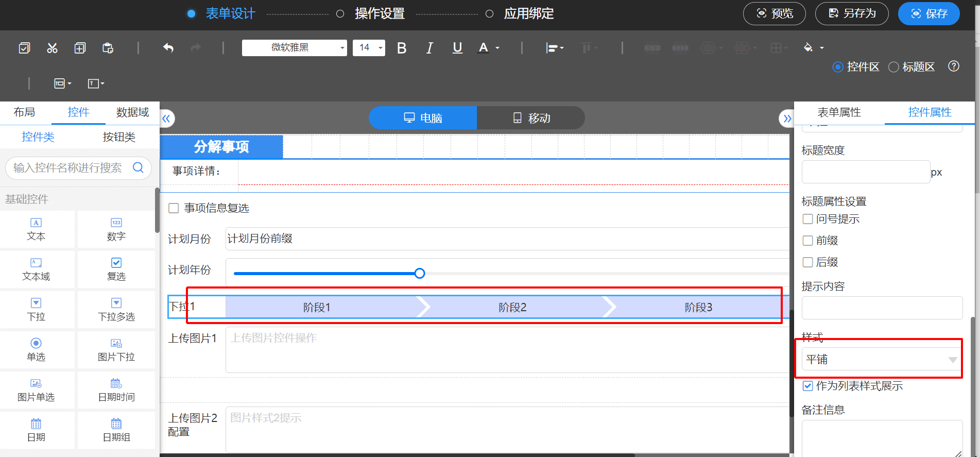This screenshot has height=457, width=980.
Task: Switch to the 布局 tab
Action: click(x=24, y=112)
